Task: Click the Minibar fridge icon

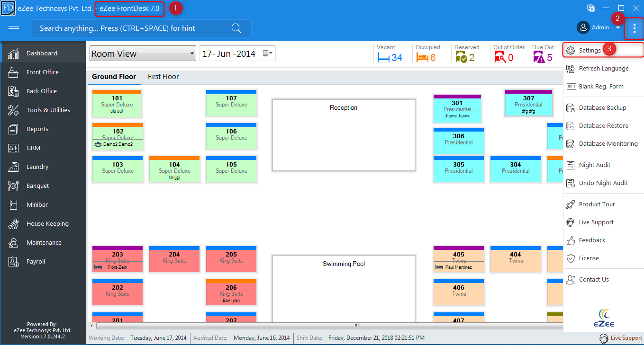Action: click(13, 204)
